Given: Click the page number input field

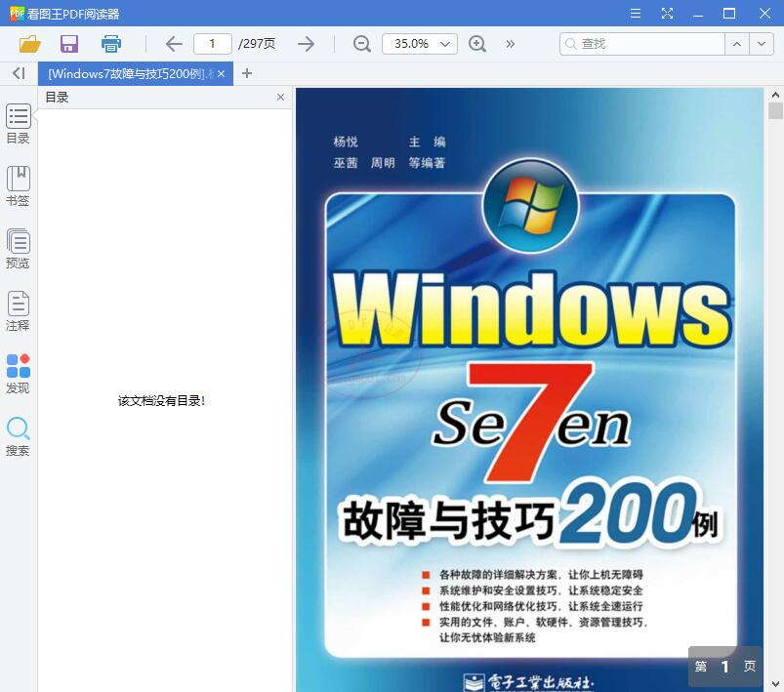Looking at the screenshot, I should click(213, 44).
